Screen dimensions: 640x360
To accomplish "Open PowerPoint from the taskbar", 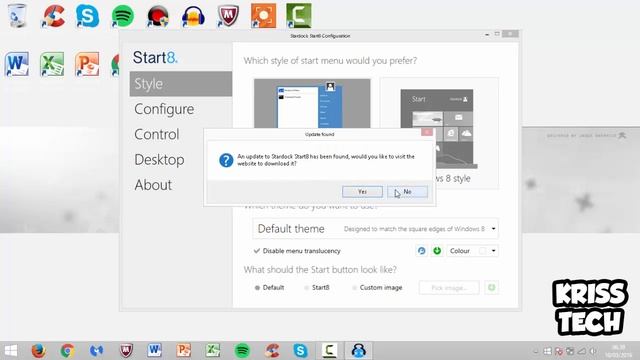I will [x=184, y=350].
